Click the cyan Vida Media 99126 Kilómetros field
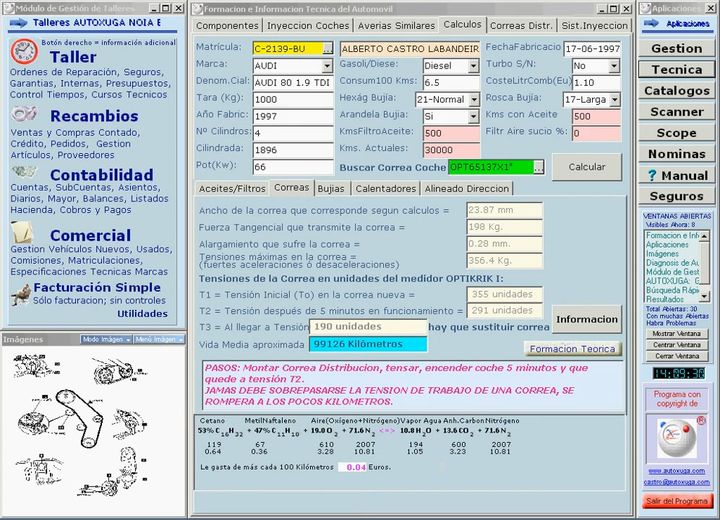Screen dimensions: 720x520 coord(368,344)
